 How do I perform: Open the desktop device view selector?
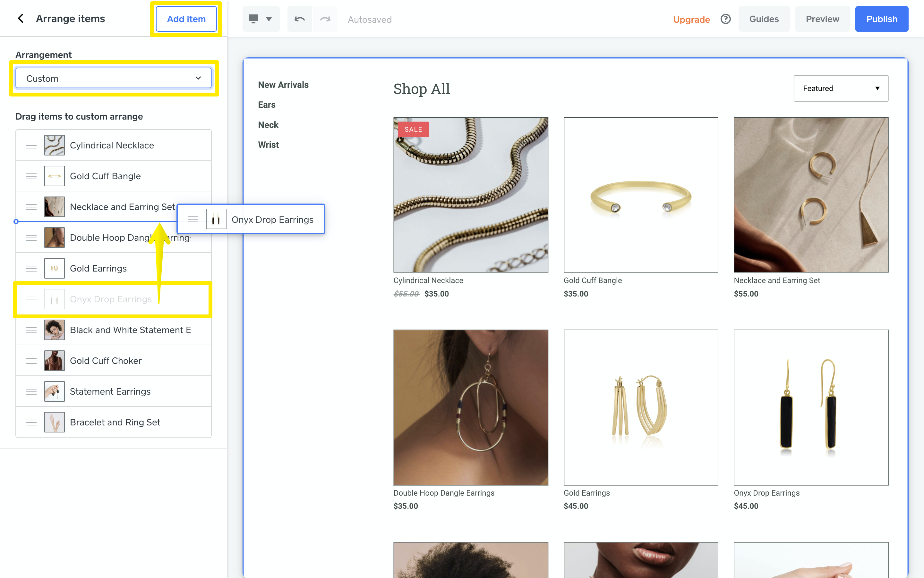[261, 19]
